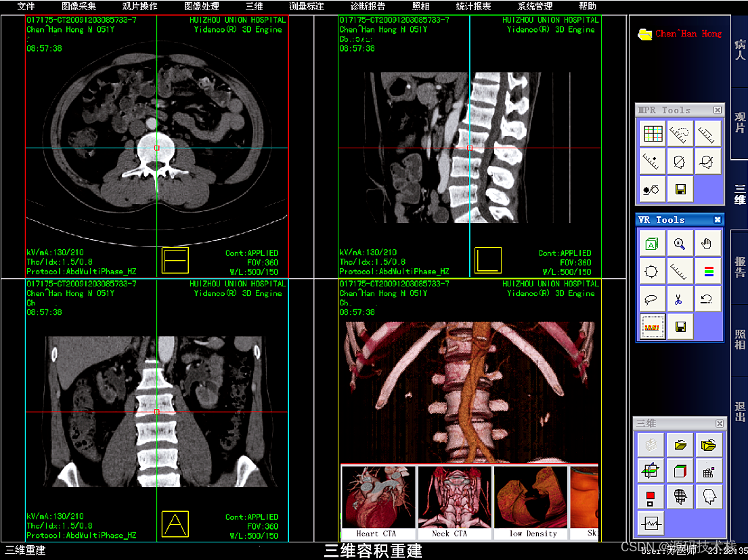
Task: Click the colored grid layout icon in MPR Tools
Action: click(x=653, y=134)
